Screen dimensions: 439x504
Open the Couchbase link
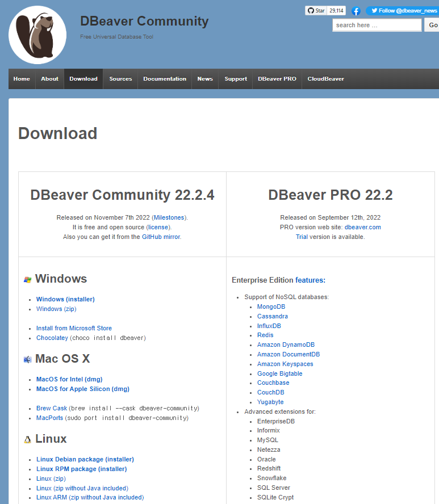(x=273, y=383)
